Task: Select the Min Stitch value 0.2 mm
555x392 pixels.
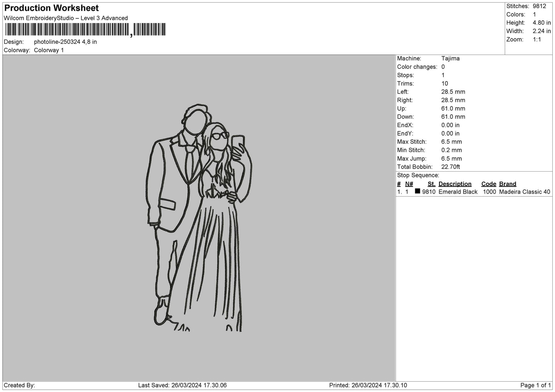Action: pos(452,151)
